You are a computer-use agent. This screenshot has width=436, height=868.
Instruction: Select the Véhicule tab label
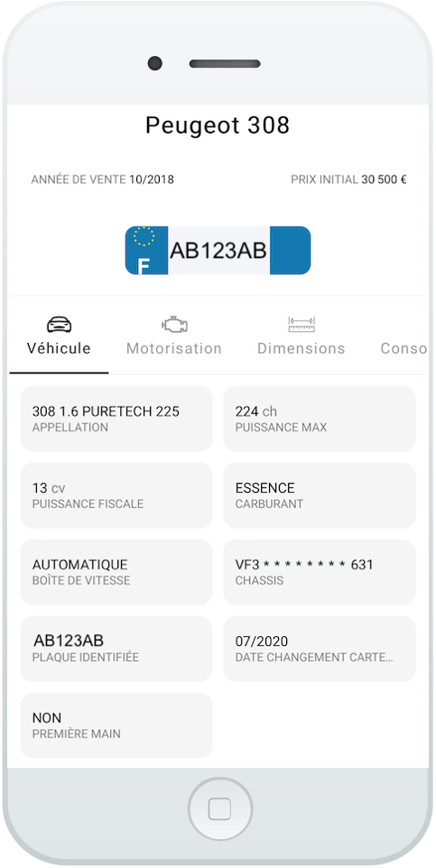click(x=59, y=348)
